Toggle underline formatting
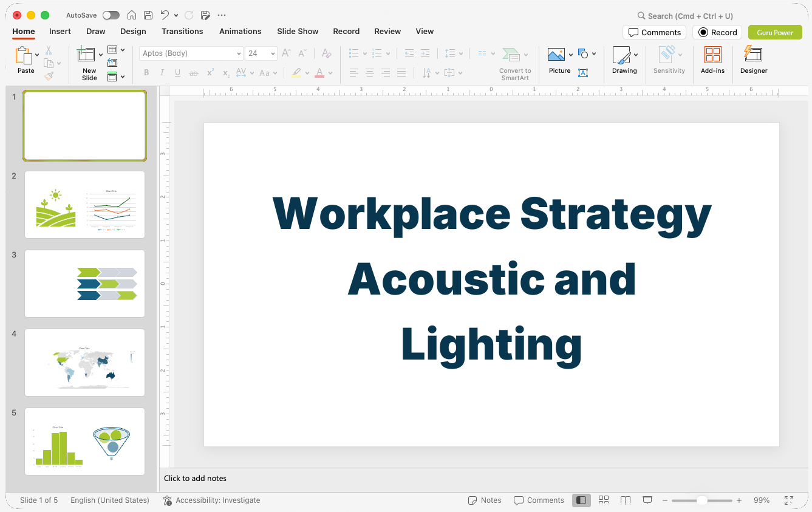 [x=177, y=73]
